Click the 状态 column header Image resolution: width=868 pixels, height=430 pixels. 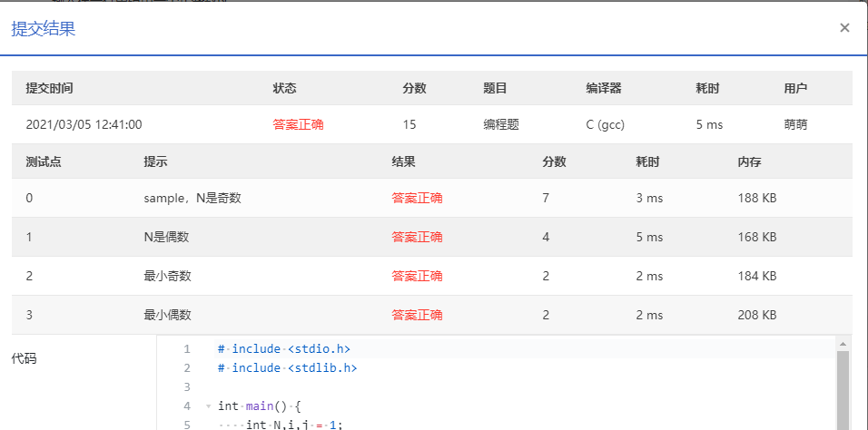click(284, 88)
